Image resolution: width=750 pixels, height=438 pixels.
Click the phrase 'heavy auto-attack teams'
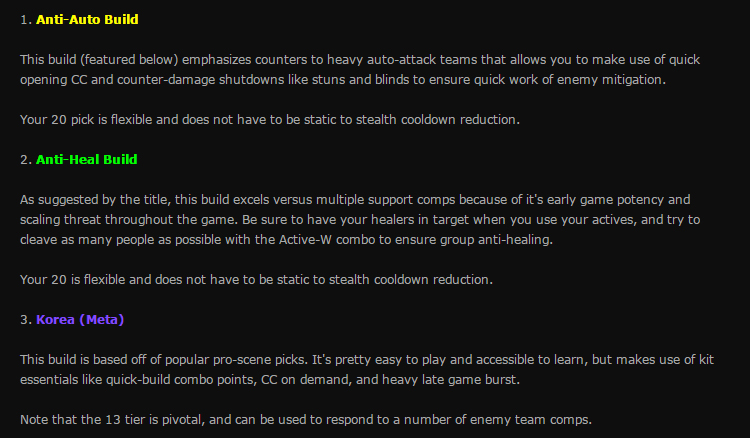click(402, 60)
